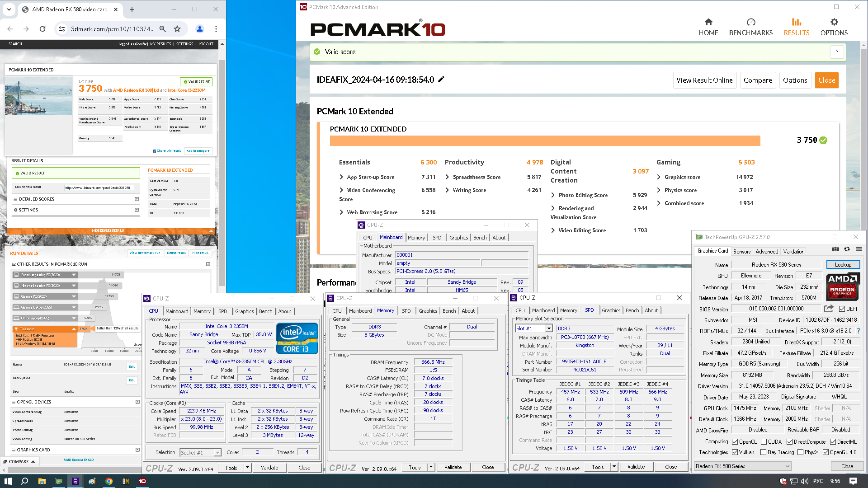Switch to Chrome in the taskbar
This screenshot has width=868, height=488.
pos(109,481)
